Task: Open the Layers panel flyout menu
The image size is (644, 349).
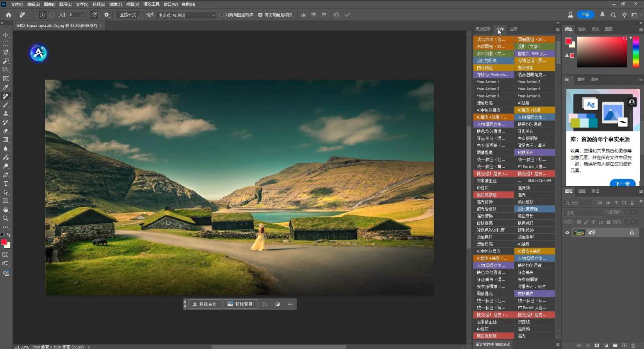Action: click(x=641, y=191)
